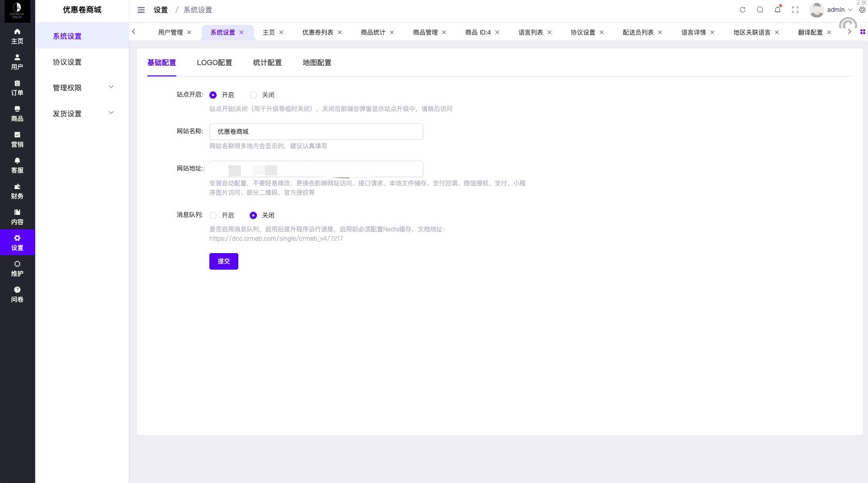868x483 pixels.
Task: Open the notification bell icon
Action: (x=778, y=10)
